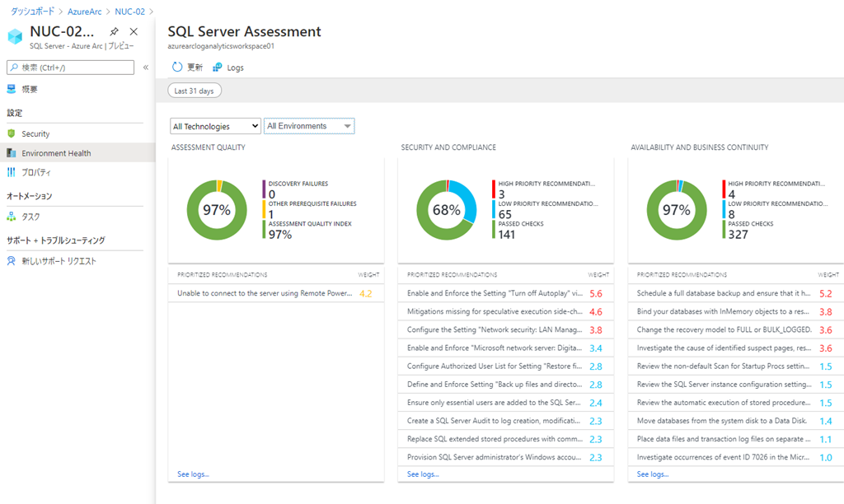The height and width of the screenshot is (504, 844).
Task: Open "Bind your databases with InMemory" row
Action: coord(736,311)
